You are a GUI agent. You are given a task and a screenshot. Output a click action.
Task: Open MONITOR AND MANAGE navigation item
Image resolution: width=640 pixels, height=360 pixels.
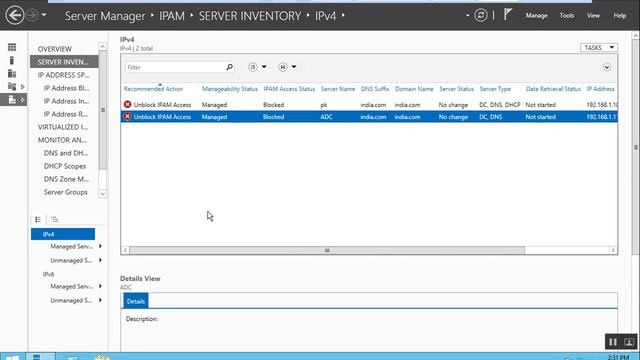point(62,140)
